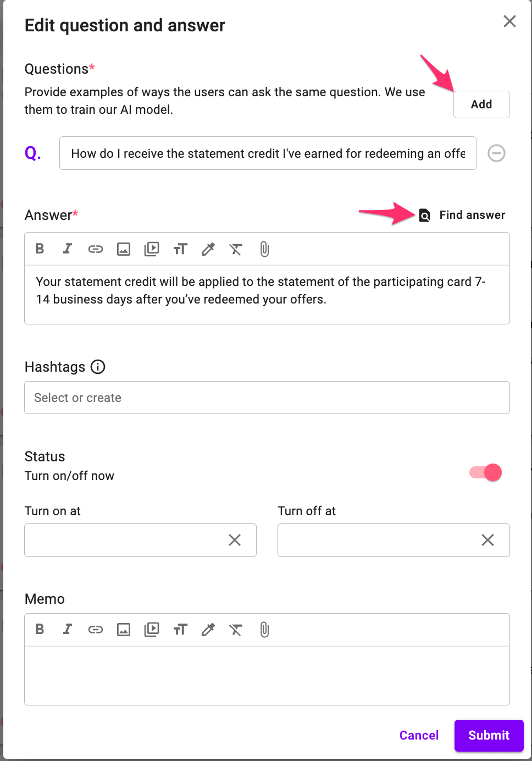
Task: Apply italic formatting in the Answer editor
Action: point(67,249)
